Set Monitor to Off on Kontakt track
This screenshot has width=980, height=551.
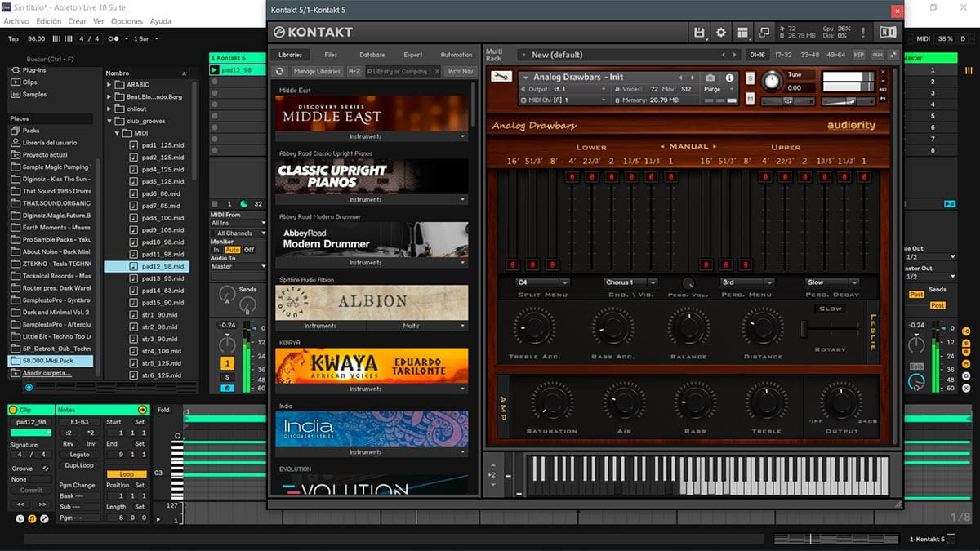pos(249,250)
